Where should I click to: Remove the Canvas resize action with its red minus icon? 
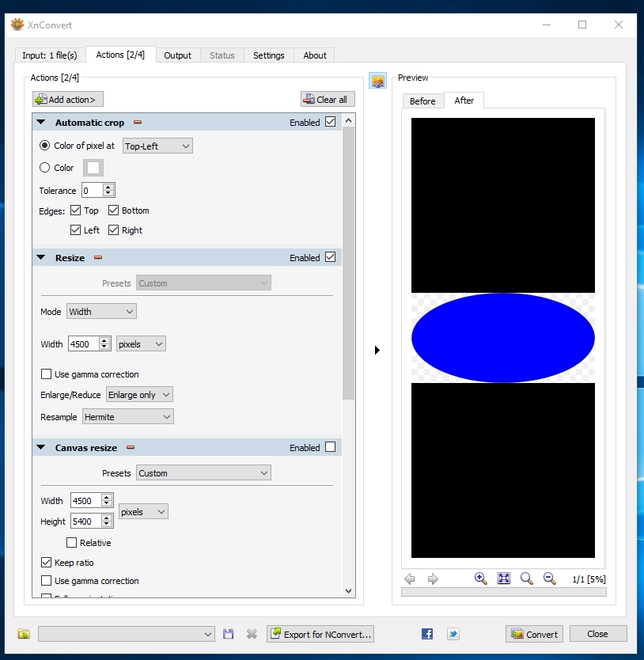tap(131, 447)
